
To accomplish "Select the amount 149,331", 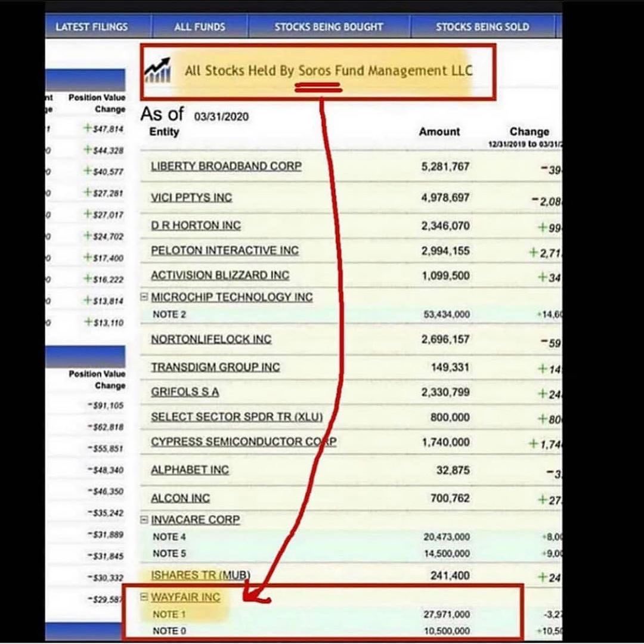I will pyautogui.click(x=451, y=367).
